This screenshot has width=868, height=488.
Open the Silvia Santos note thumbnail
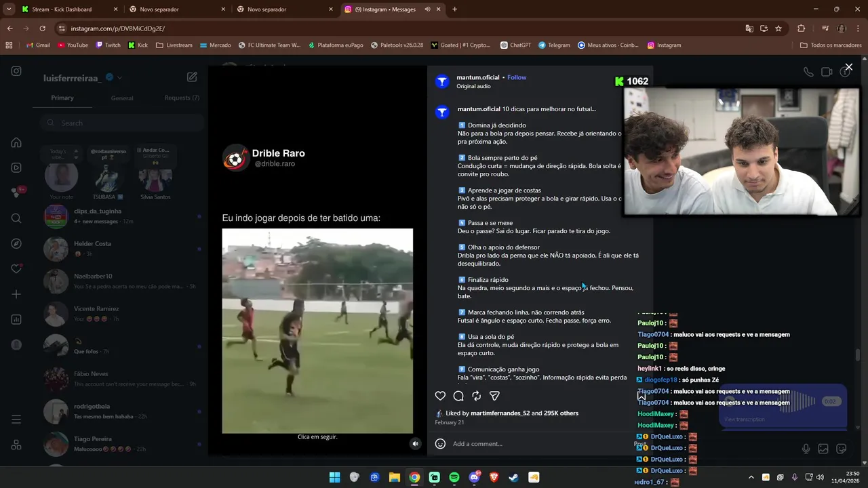click(x=155, y=178)
